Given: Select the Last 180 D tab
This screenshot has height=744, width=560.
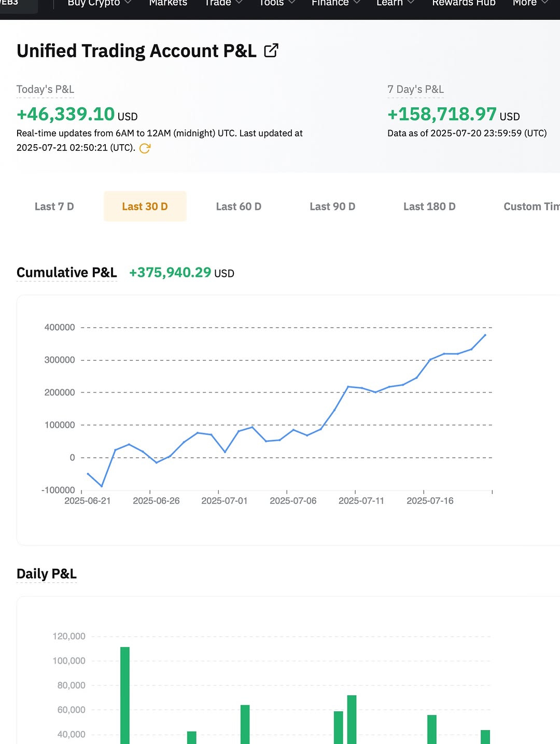Looking at the screenshot, I should coord(429,206).
